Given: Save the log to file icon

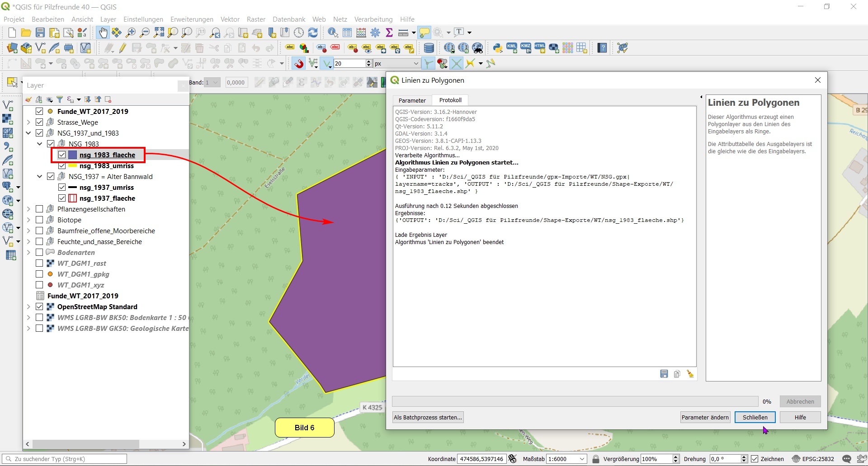Looking at the screenshot, I should 664,374.
